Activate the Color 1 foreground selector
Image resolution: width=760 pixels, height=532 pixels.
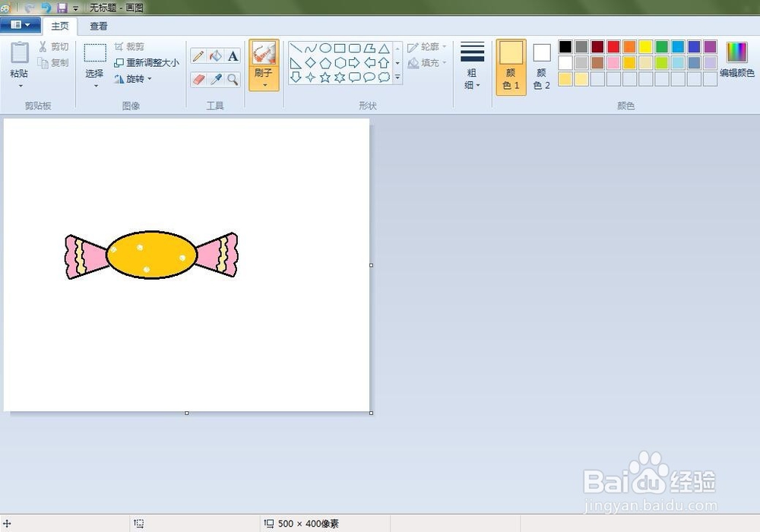pos(511,68)
